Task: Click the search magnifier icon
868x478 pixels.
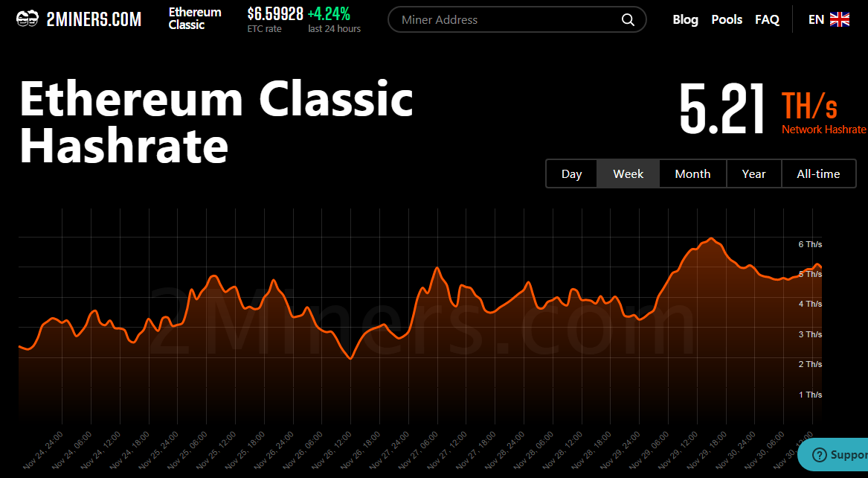Action: point(628,20)
